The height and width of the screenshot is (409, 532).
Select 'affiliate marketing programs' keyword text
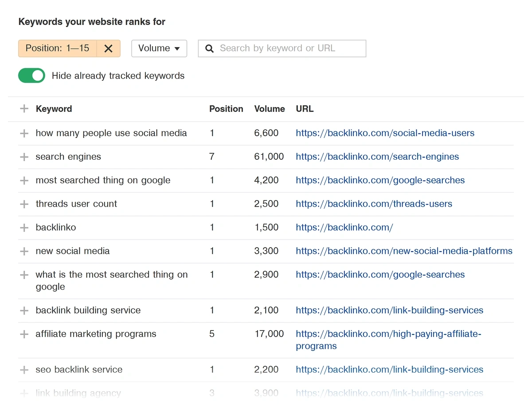pyautogui.click(x=96, y=334)
